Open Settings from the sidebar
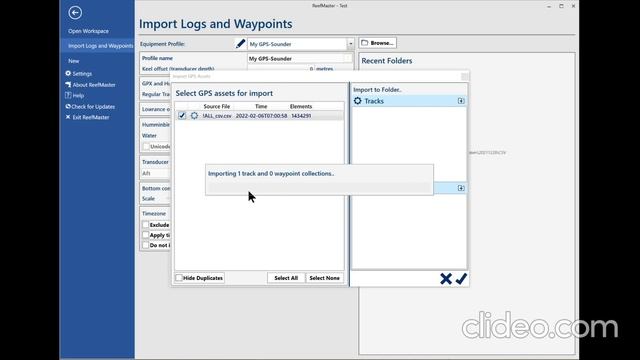This screenshot has height=360, width=640. point(82,73)
